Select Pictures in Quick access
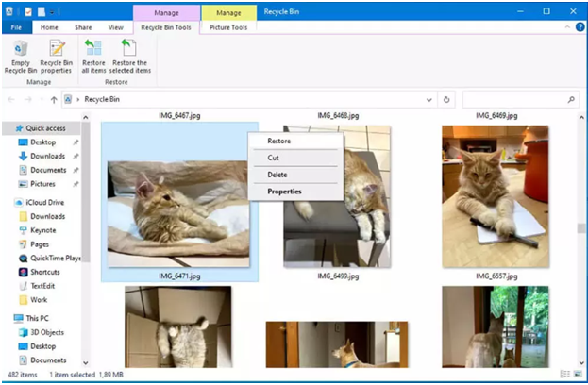Screen dimensions: 588x385 click(x=42, y=184)
